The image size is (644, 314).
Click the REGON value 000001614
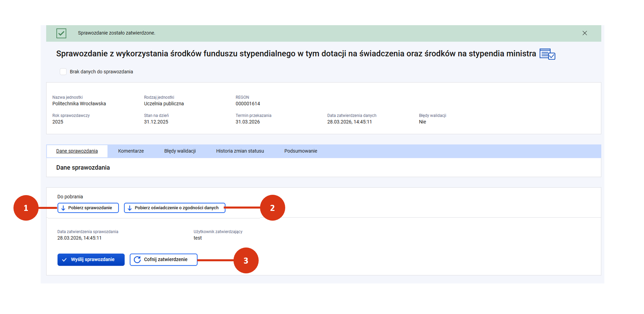click(248, 104)
